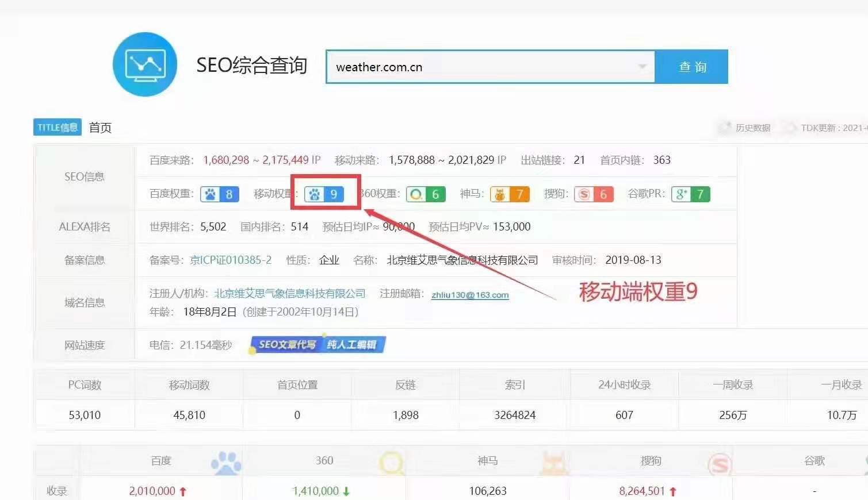This screenshot has height=500, width=868.
Task: Click the 首页位置 value 0
Action: (297, 415)
